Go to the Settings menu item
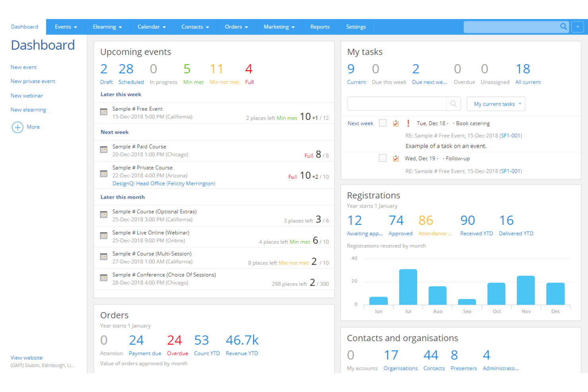588x392 pixels. click(356, 27)
